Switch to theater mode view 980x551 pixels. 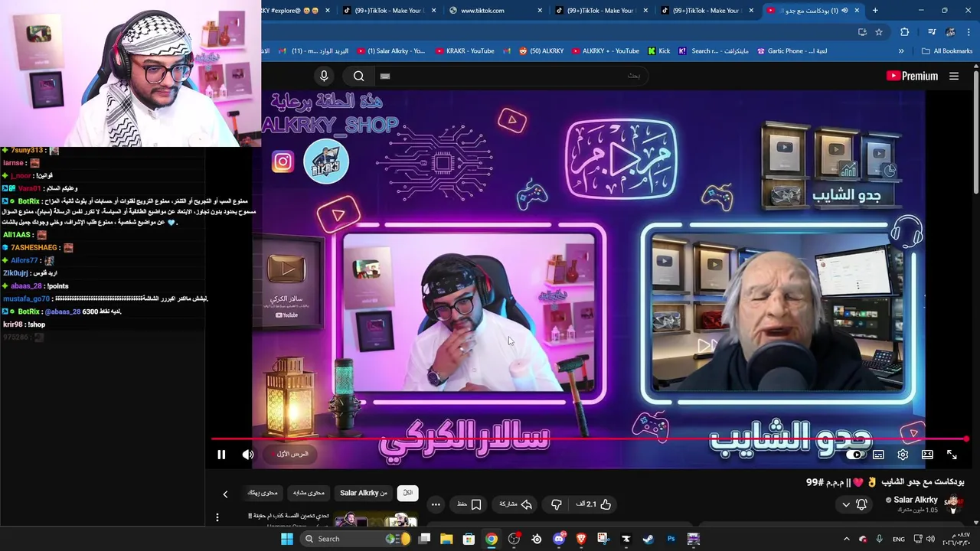(927, 455)
